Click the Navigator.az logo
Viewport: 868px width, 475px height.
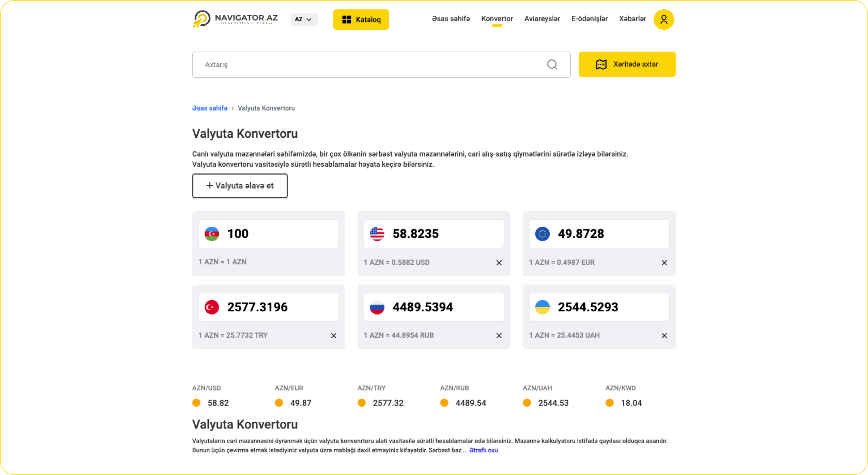235,19
